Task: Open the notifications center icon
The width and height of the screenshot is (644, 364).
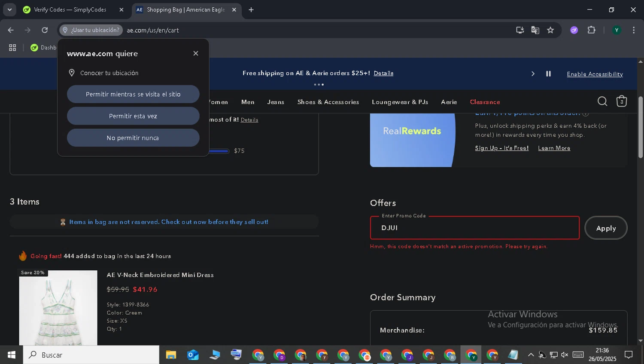Action: pos(629,355)
